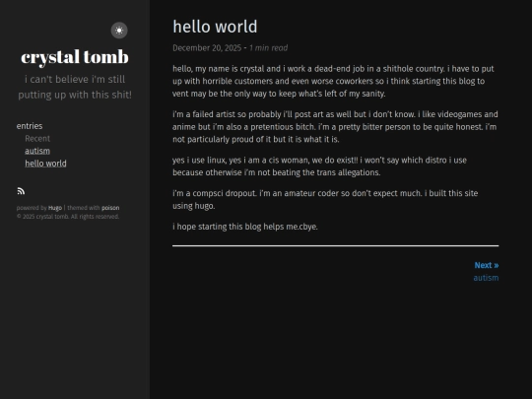Go to the crystal tomb site title
This screenshot has width=532, height=399.
point(75,57)
